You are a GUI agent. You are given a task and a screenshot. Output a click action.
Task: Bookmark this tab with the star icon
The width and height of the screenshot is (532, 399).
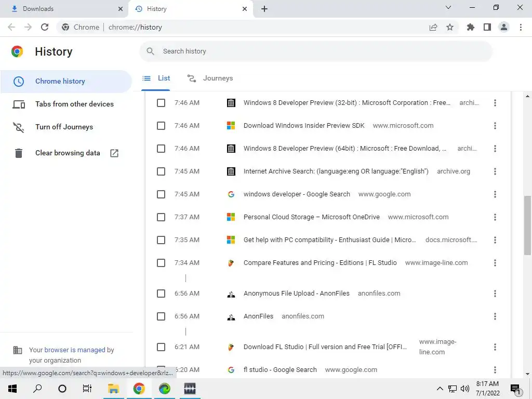450,27
